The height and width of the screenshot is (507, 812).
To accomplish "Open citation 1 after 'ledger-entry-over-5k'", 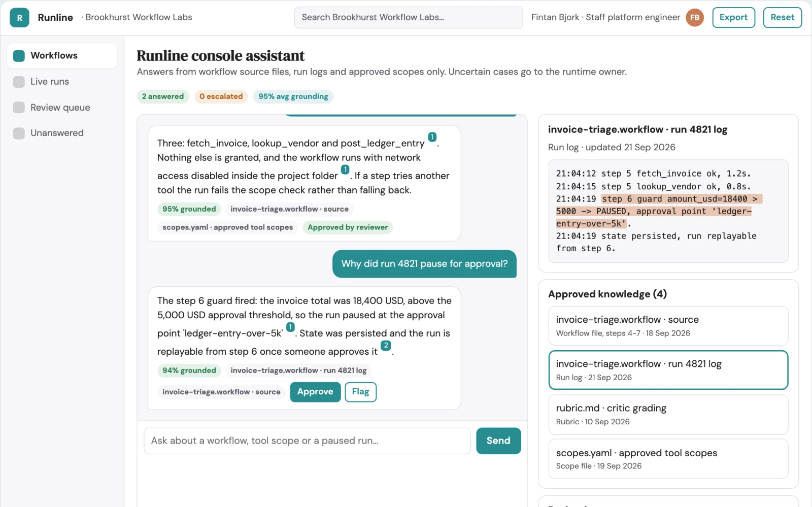I will click(x=290, y=327).
